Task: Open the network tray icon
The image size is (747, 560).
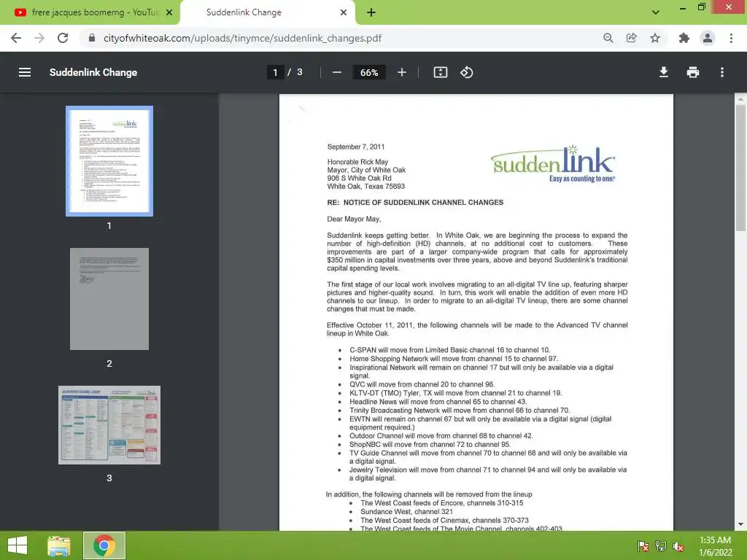Action: pyautogui.click(x=660, y=546)
